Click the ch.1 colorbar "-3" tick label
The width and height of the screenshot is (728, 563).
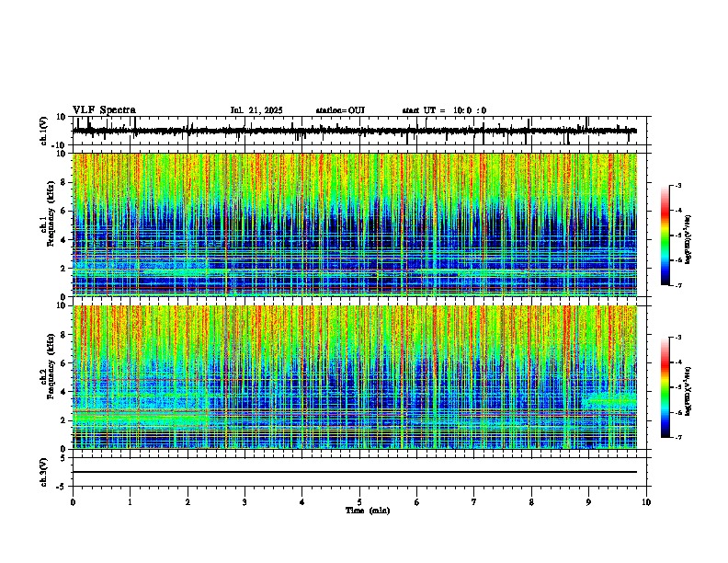coord(677,185)
